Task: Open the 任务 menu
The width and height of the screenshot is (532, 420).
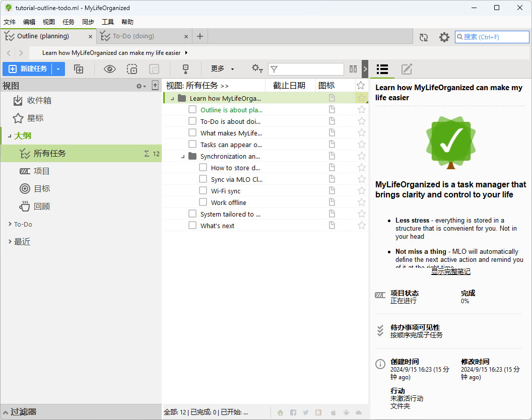Action: 68,22
